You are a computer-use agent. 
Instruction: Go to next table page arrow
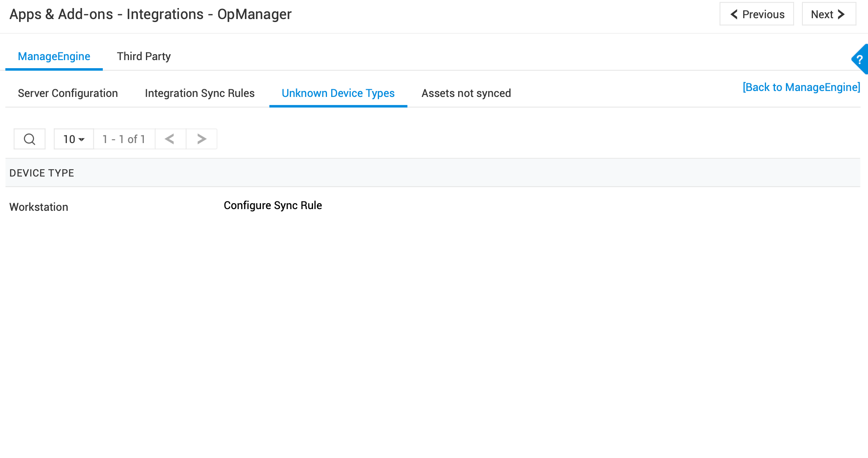point(201,139)
